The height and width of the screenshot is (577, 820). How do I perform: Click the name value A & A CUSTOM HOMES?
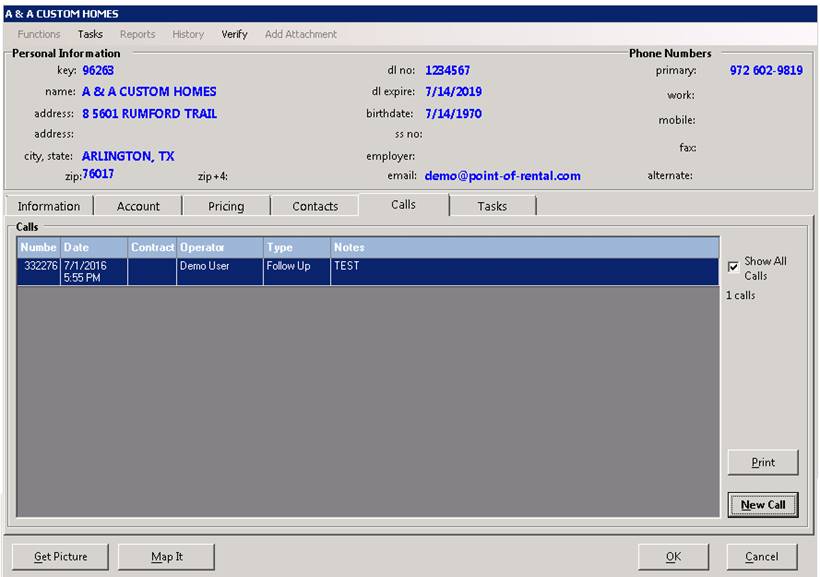point(149,92)
